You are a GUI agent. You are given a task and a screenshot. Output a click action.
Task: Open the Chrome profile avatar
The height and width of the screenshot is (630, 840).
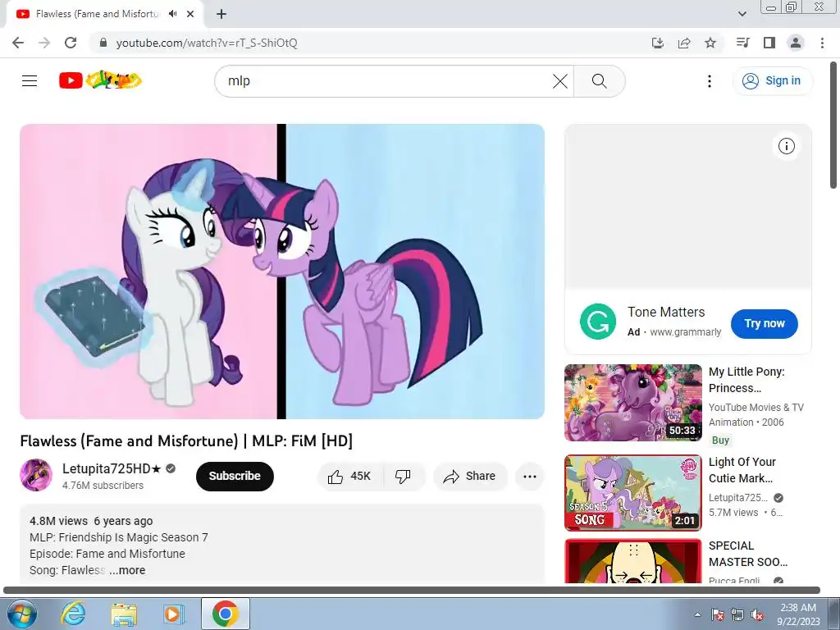pos(796,43)
